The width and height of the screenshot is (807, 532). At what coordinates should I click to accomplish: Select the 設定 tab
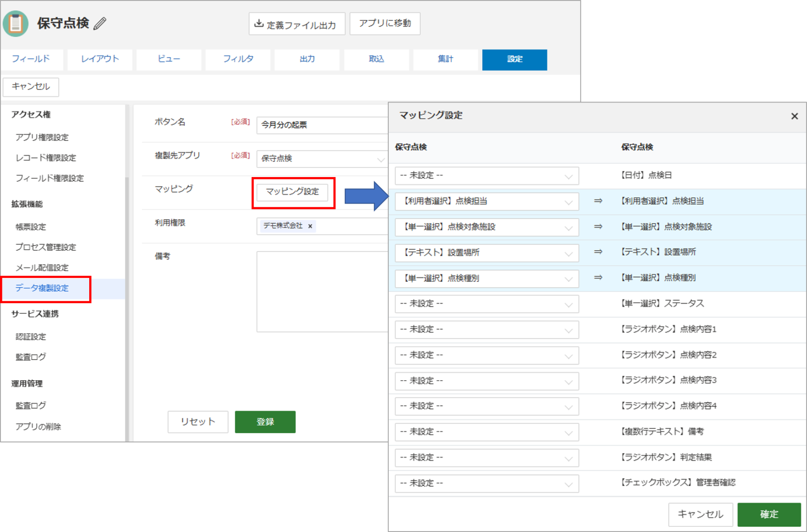[x=515, y=59]
